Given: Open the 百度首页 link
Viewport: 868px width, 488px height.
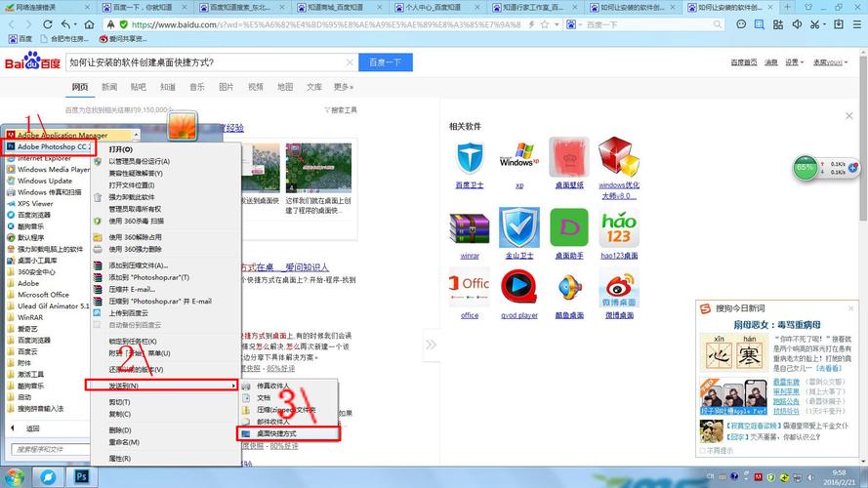Looking at the screenshot, I should pos(743,62).
